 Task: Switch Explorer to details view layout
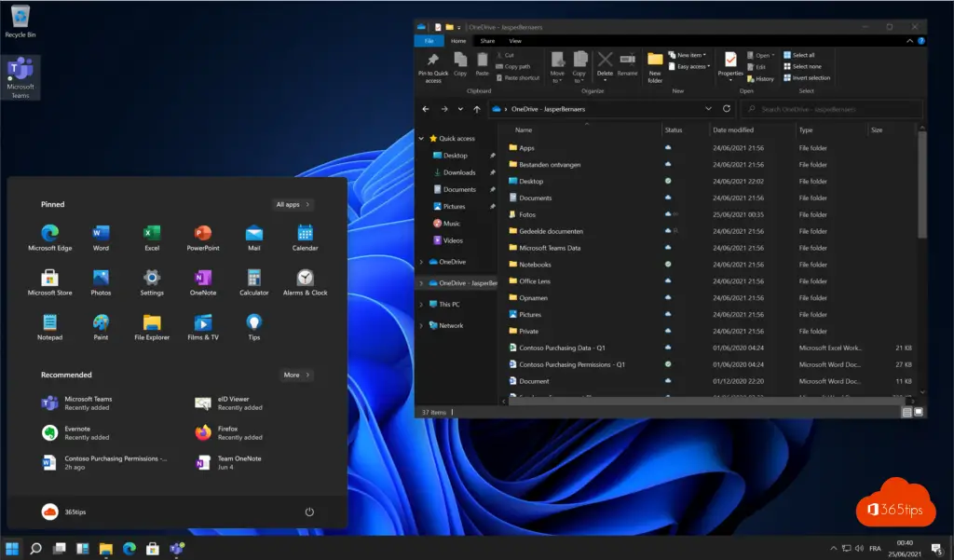[906, 412]
